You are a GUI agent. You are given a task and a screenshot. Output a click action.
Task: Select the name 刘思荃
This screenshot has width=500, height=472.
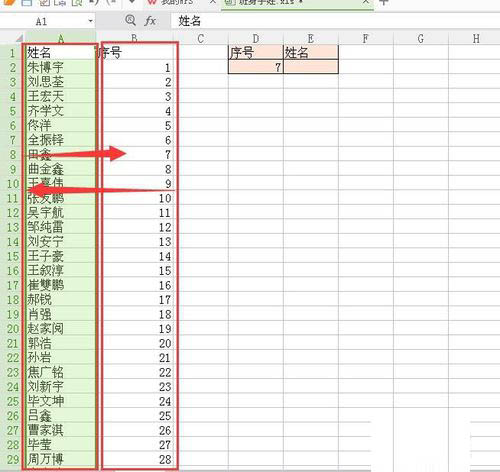click(45, 82)
